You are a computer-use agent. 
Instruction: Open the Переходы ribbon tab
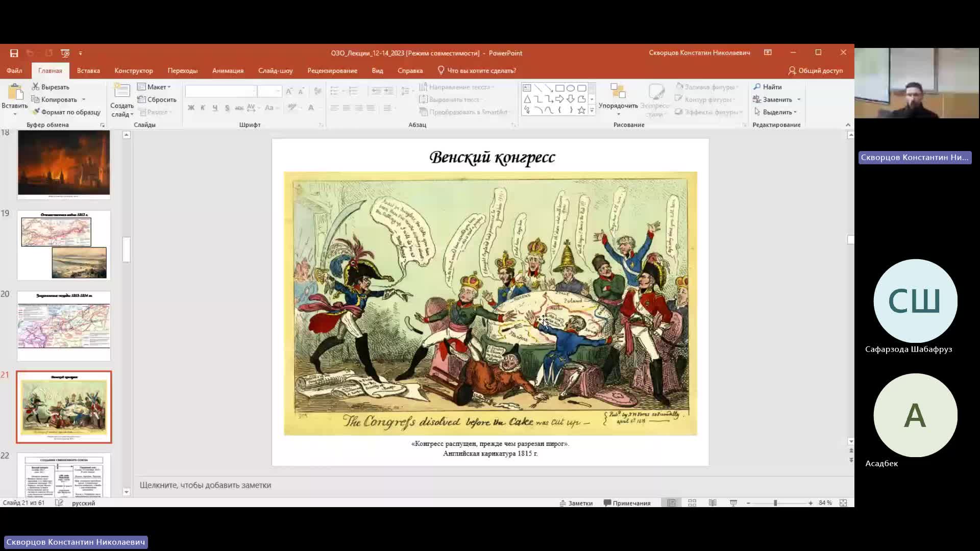183,70
